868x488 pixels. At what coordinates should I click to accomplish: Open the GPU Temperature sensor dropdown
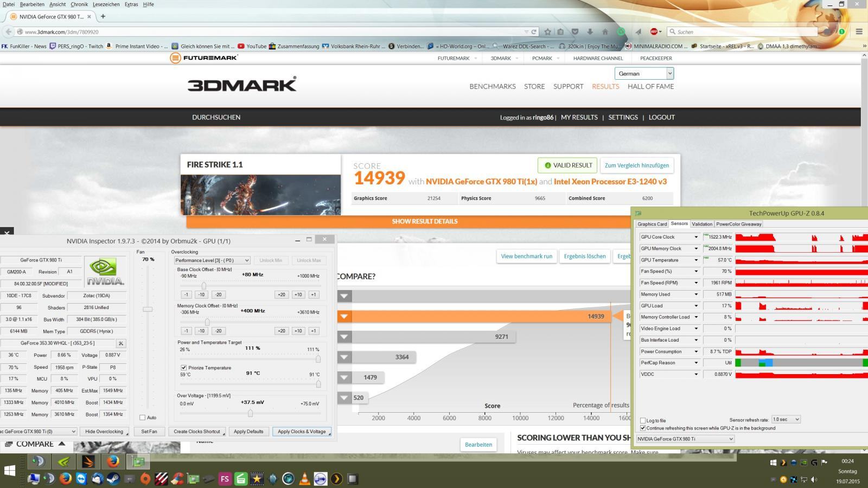click(696, 260)
